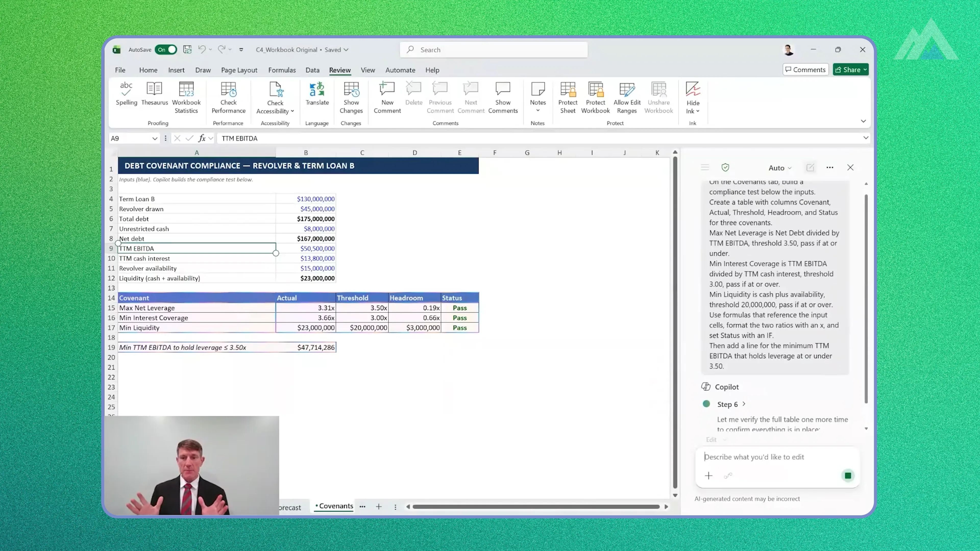The width and height of the screenshot is (980, 551).
Task: Click the plus icon in Copilot input
Action: [708, 476]
